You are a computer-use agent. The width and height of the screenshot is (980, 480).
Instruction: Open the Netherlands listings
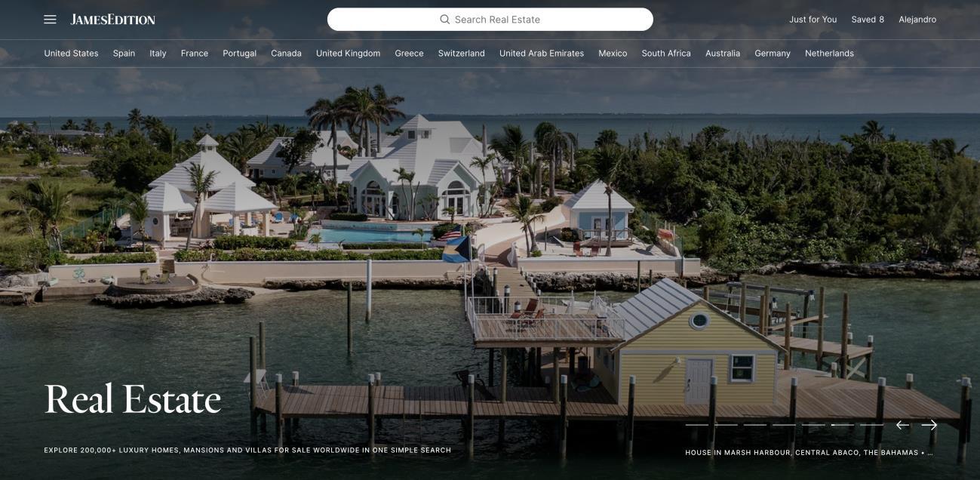click(829, 54)
